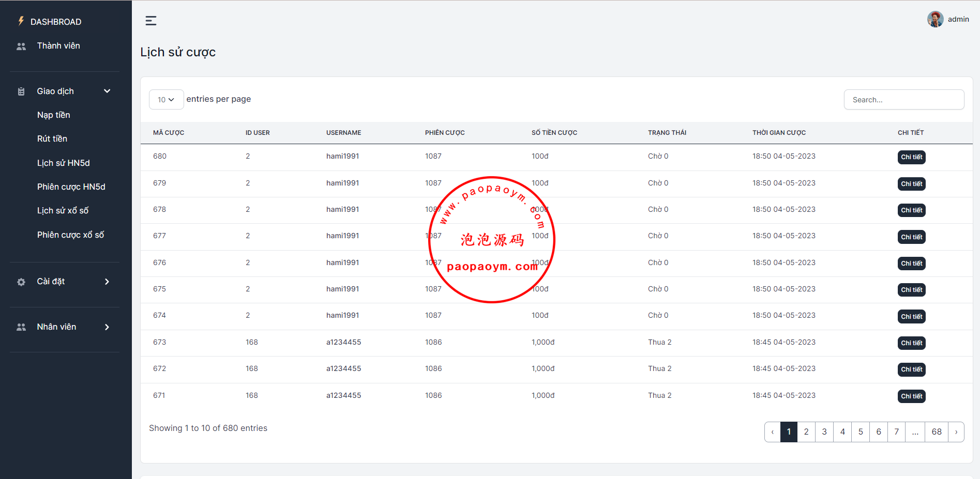The height and width of the screenshot is (479, 980).
Task: Click Chi tiết button for bet 680
Action: pos(911,157)
